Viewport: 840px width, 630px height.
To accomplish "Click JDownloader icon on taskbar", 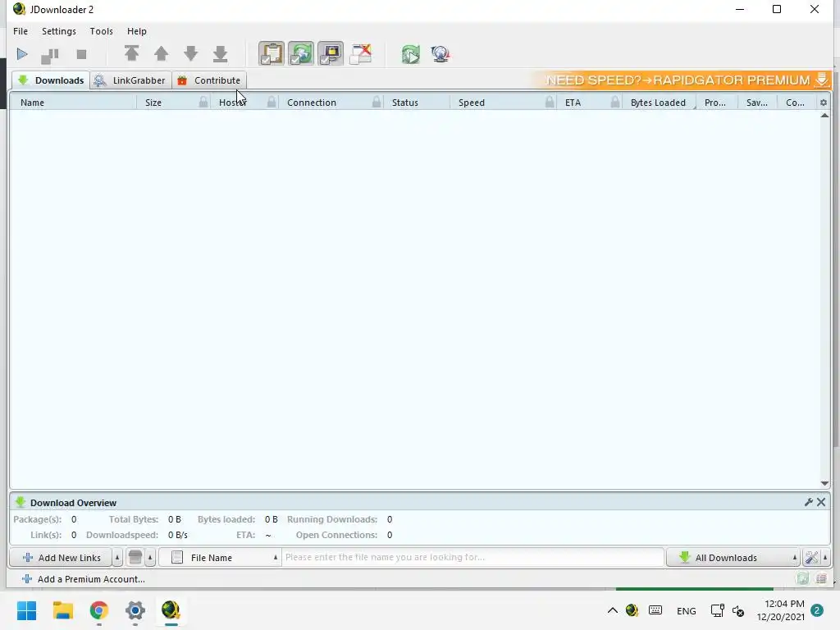I will pos(171,610).
